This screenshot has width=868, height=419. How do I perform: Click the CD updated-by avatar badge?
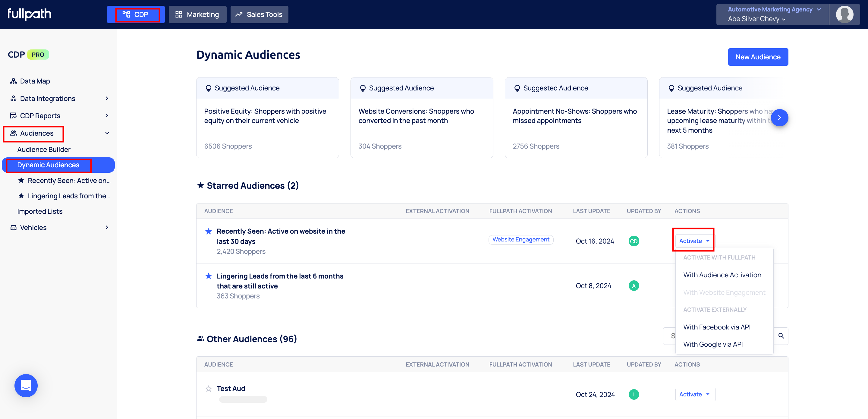point(634,241)
